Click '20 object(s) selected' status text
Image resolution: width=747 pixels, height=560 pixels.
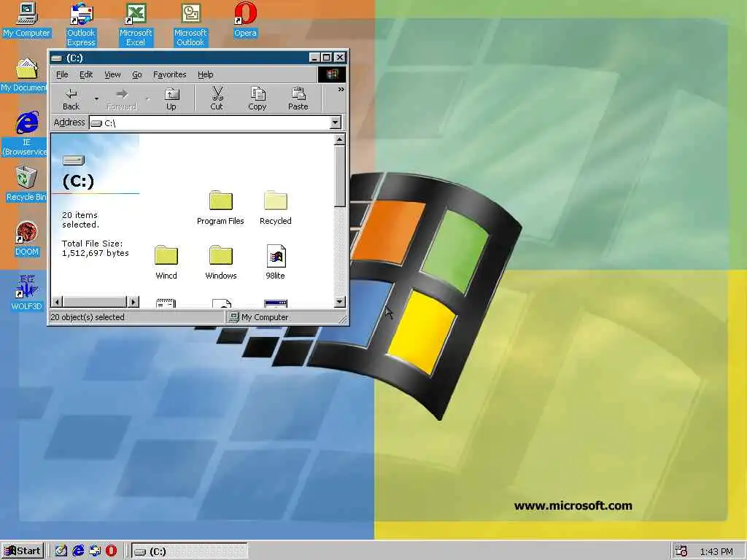point(88,317)
